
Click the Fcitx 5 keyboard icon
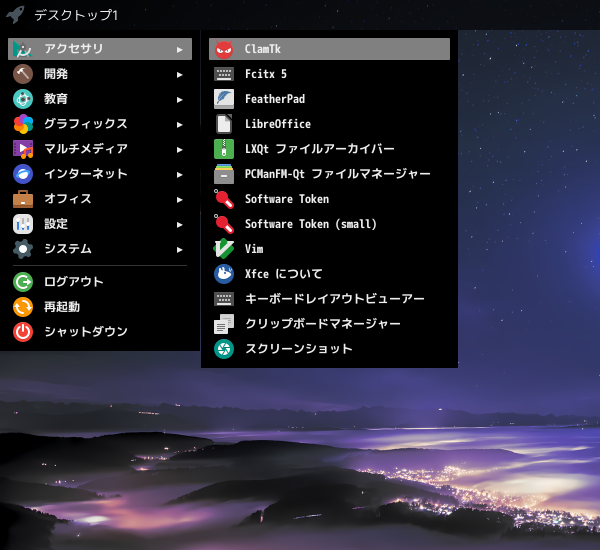pyautogui.click(x=224, y=74)
